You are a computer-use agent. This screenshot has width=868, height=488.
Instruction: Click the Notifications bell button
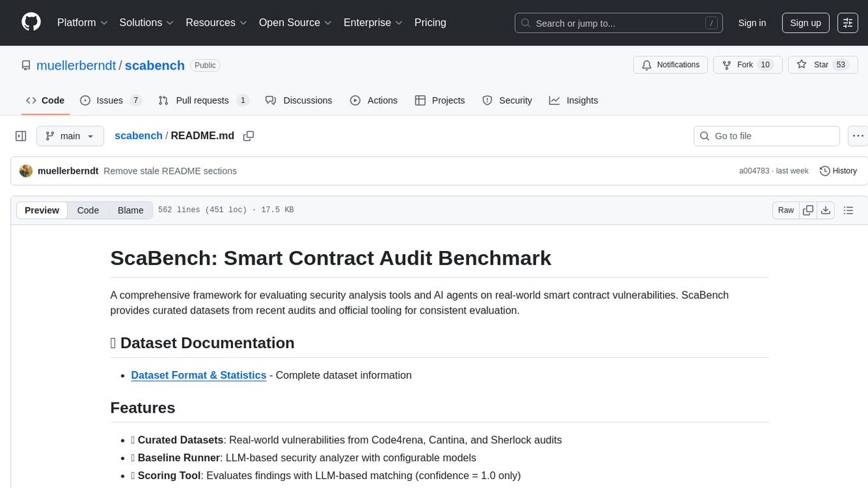coord(670,65)
